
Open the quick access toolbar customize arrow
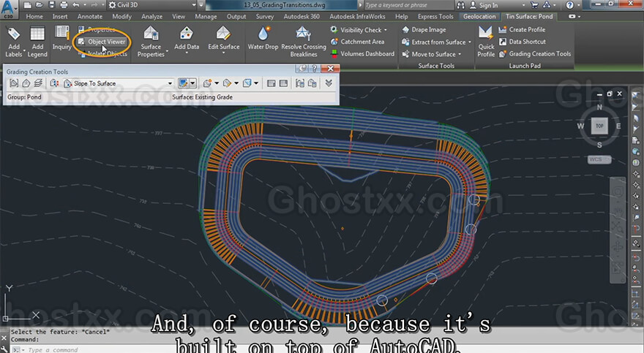[x=201, y=5]
